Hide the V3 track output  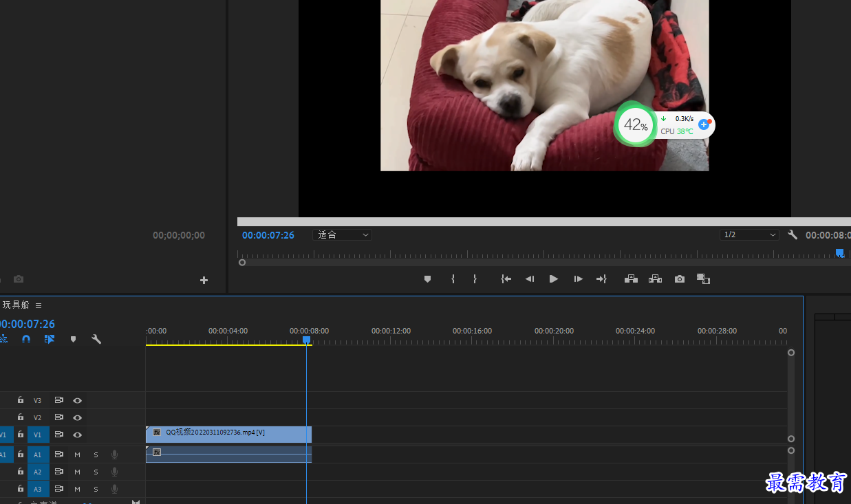point(78,400)
